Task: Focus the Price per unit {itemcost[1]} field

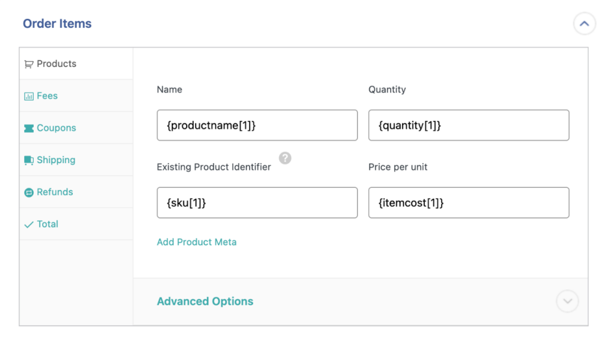Action: (469, 203)
